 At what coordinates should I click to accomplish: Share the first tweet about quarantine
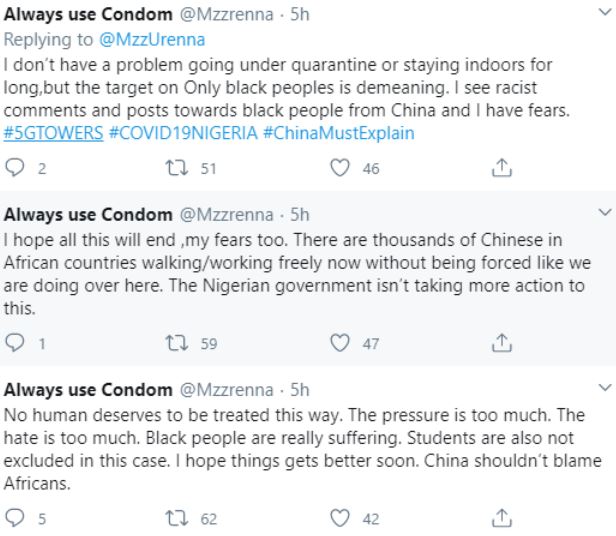point(500,169)
